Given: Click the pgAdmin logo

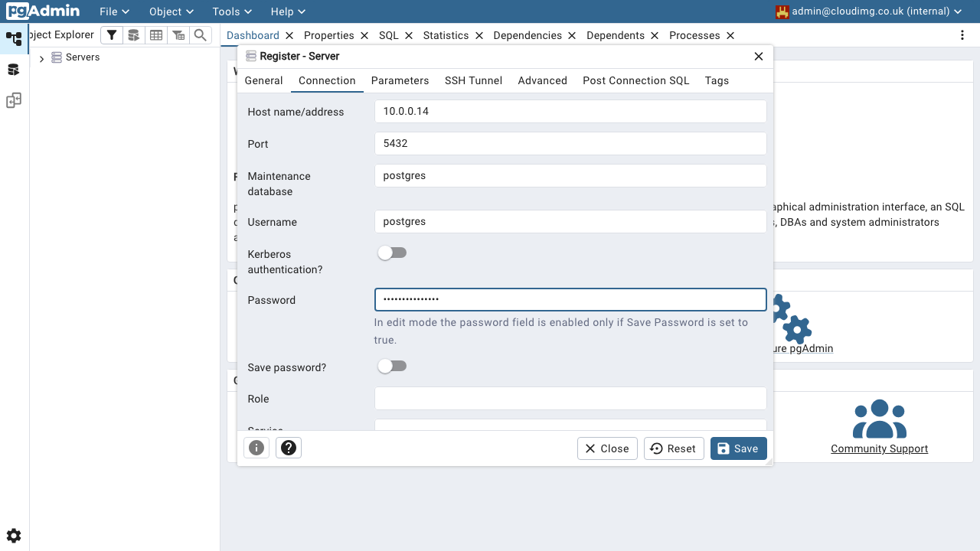Looking at the screenshot, I should pyautogui.click(x=43, y=11).
